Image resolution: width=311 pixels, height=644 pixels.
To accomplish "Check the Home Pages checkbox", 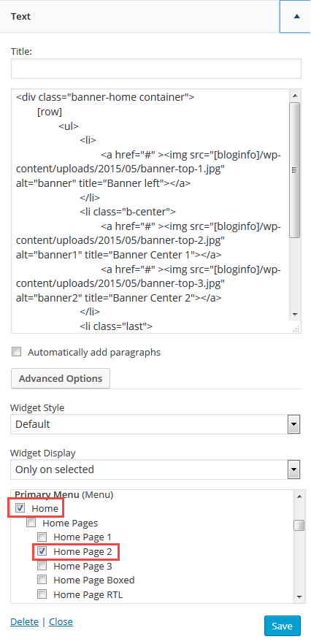I will tap(31, 523).
